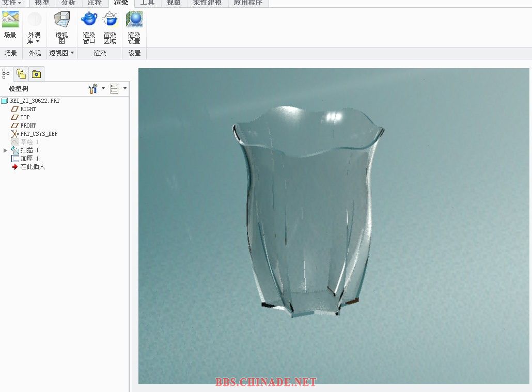Switch to the 模型 ribbon tab
The height and width of the screenshot is (392, 532).
pos(42,3)
